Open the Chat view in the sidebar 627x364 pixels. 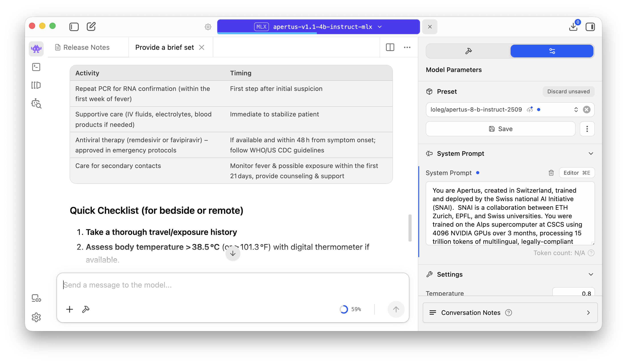click(x=36, y=48)
